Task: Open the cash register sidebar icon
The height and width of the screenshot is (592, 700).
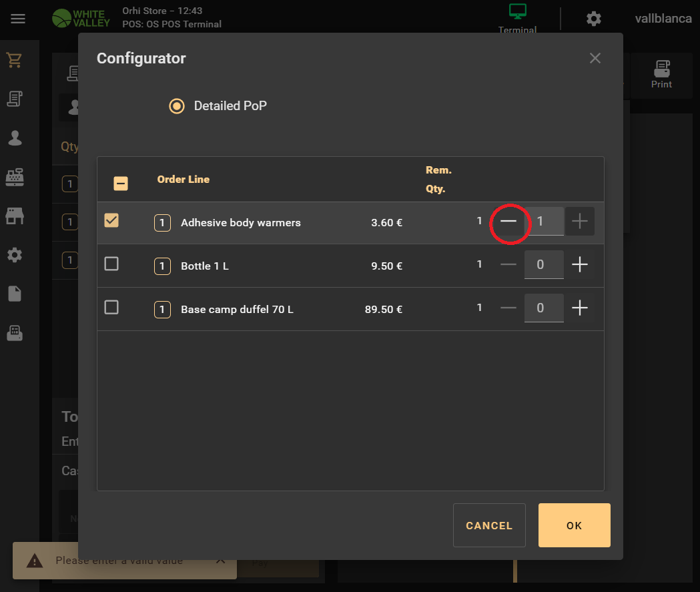Action: 15,177
